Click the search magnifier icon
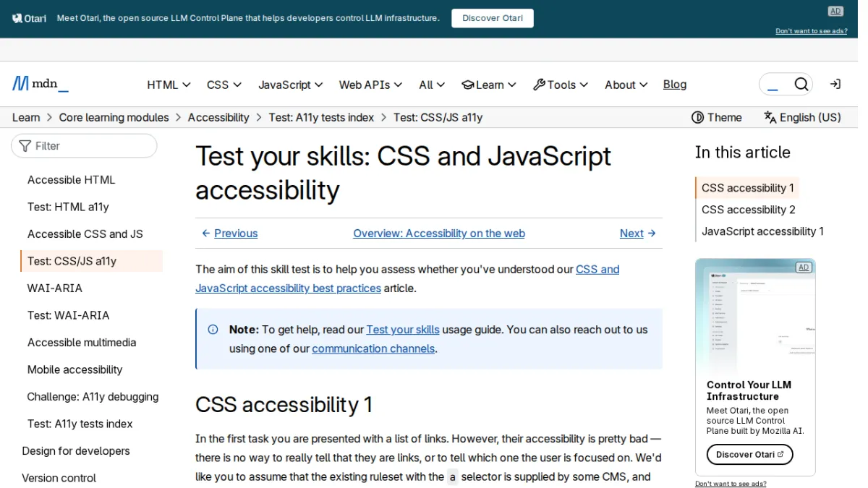The width and height of the screenshot is (868, 488). coord(801,85)
